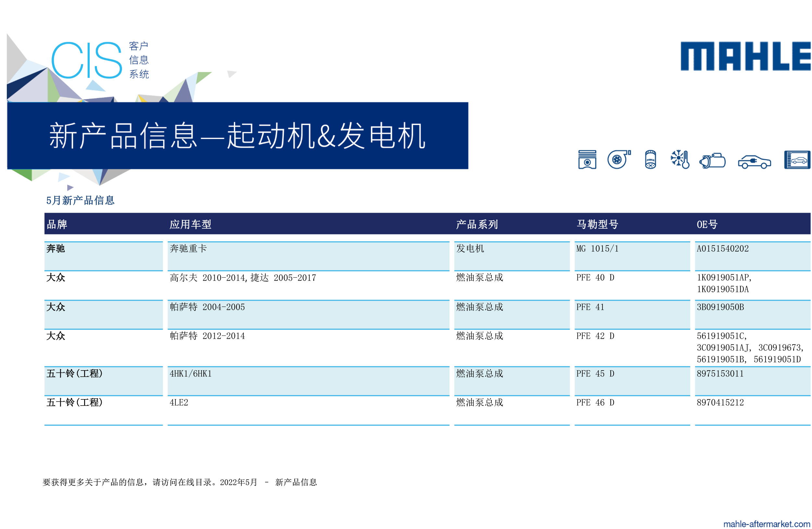Select OE number 3B0919050B
Screen dimensions: 812x529
tap(720, 307)
